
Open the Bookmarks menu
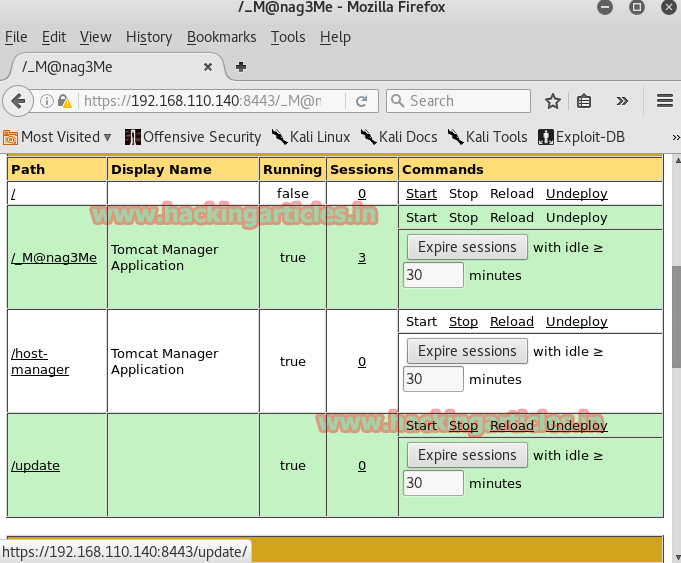(x=221, y=37)
